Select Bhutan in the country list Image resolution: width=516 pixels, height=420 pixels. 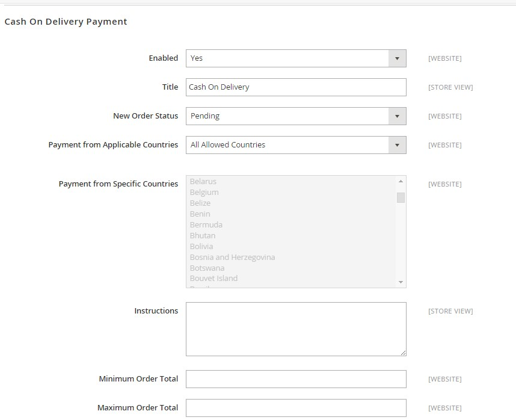pos(203,236)
